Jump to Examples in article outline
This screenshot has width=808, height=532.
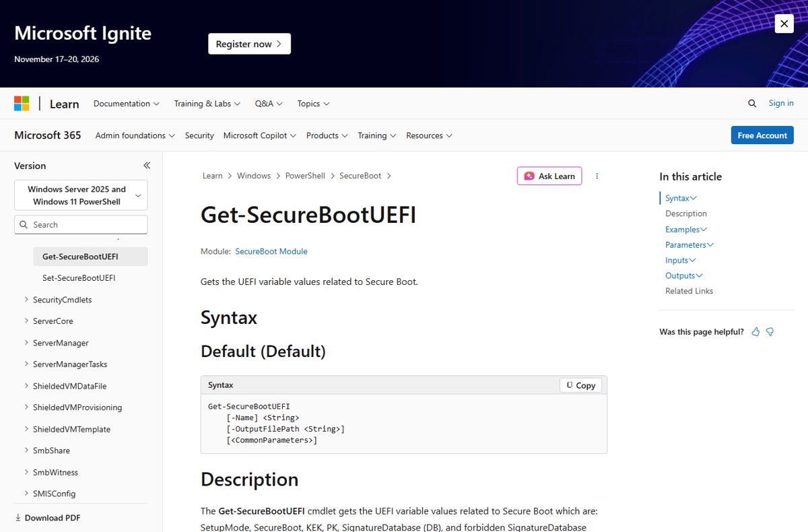tap(685, 229)
